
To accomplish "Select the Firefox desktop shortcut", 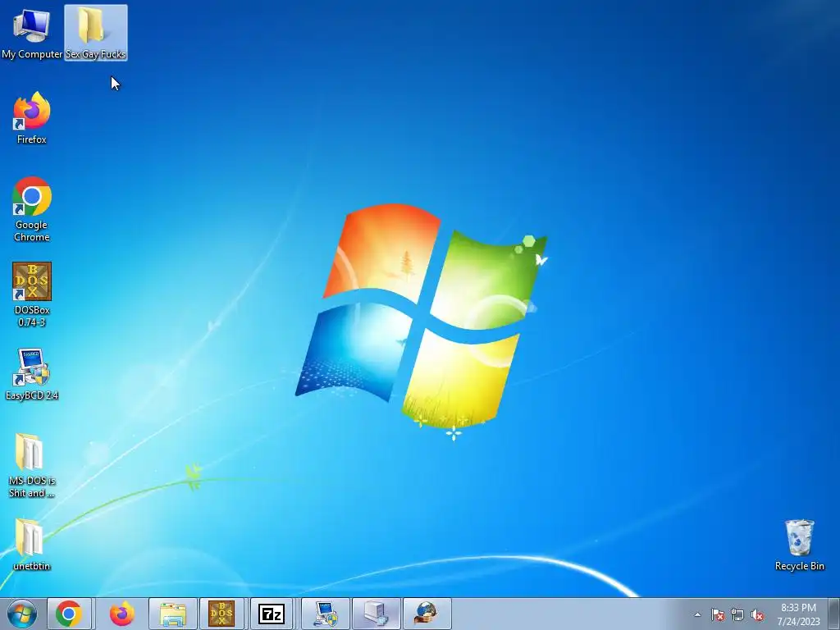I will pyautogui.click(x=32, y=118).
